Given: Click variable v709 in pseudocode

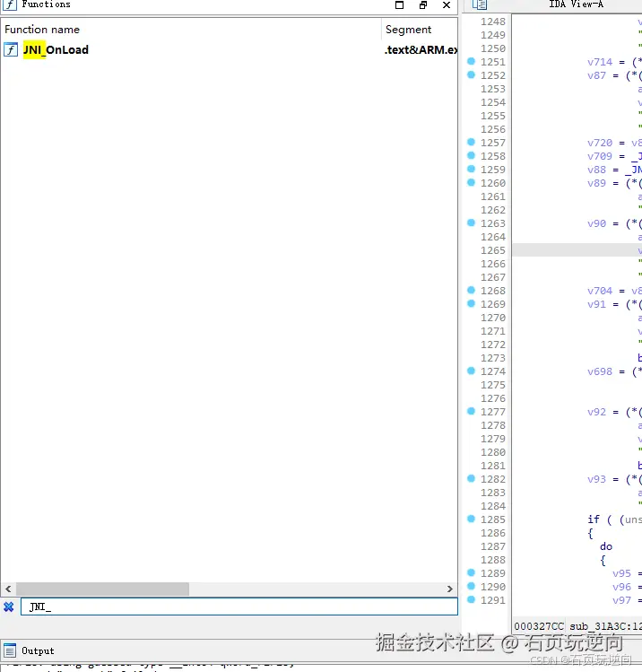Looking at the screenshot, I should coord(600,156).
